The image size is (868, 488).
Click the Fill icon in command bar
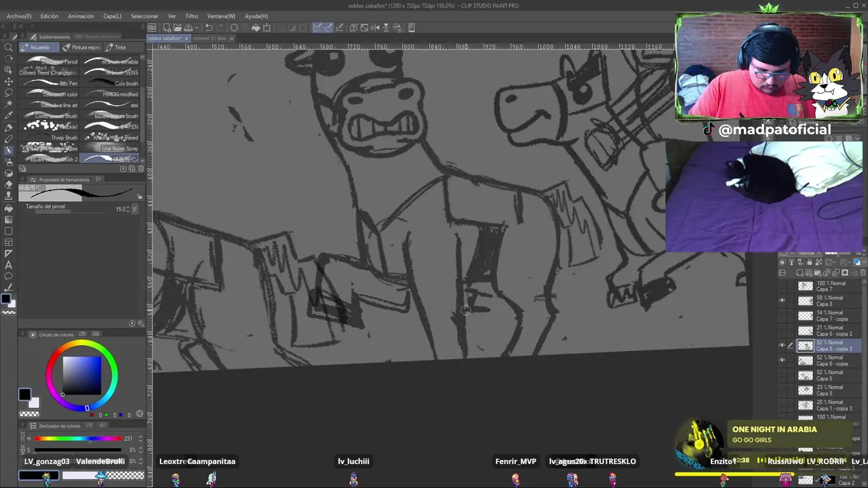(x=256, y=28)
